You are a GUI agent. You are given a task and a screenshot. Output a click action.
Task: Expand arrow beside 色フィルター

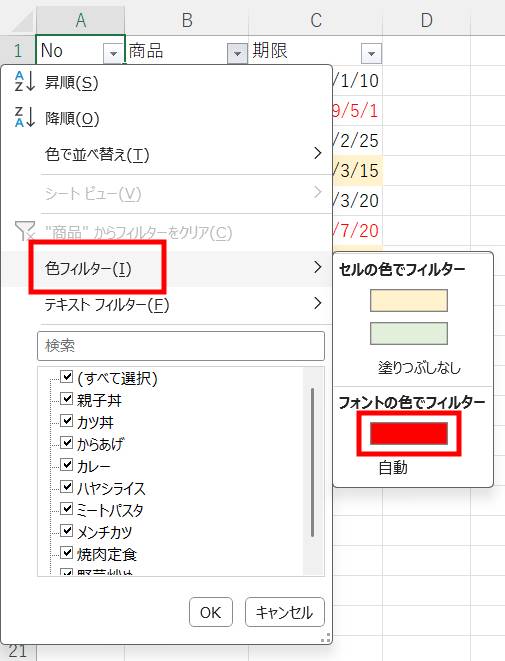tap(318, 267)
